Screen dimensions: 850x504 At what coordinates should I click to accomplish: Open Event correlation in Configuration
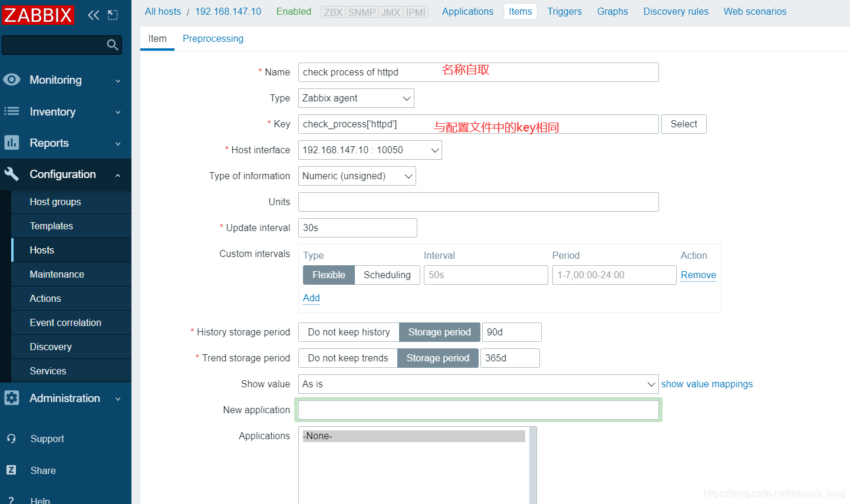pyautogui.click(x=71, y=322)
